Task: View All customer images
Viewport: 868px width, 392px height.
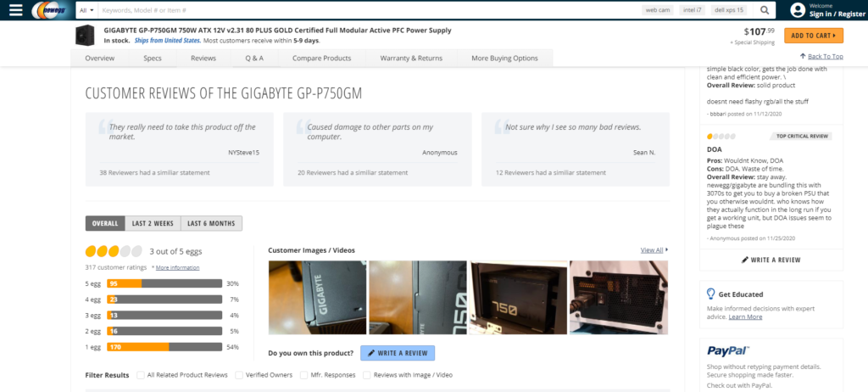Action: (x=654, y=250)
